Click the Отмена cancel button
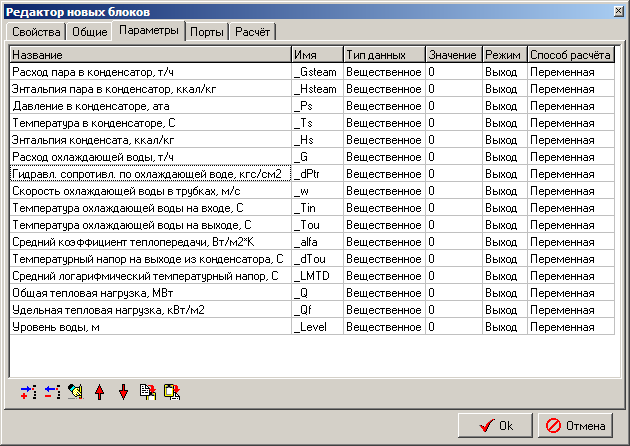Screen dimensions: 630x446 [x=577, y=425]
